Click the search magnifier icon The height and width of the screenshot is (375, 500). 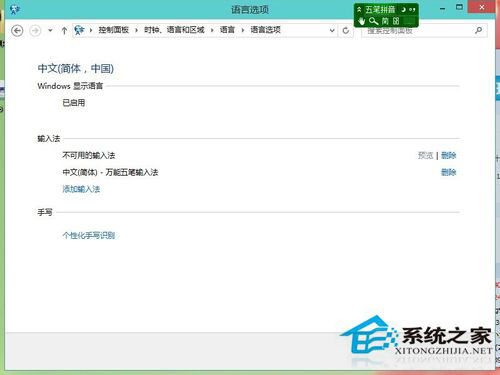coord(479,30)
